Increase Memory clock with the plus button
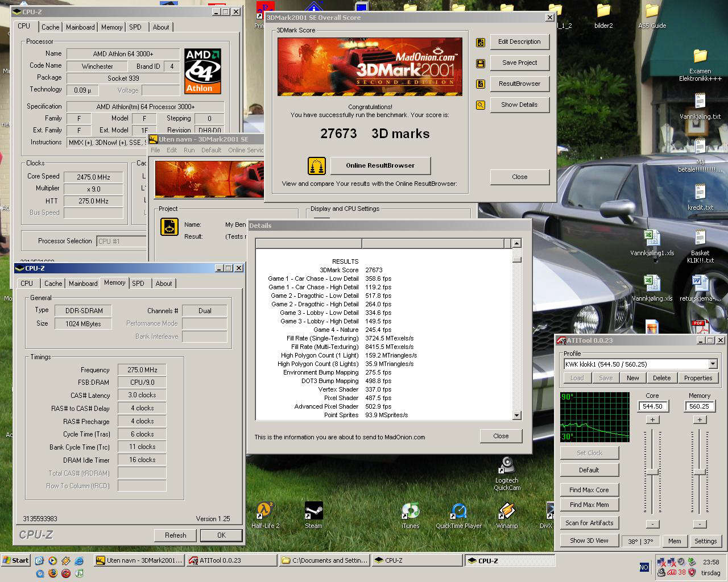The width and height of the screenshot is (728, 582). [700, 420]
